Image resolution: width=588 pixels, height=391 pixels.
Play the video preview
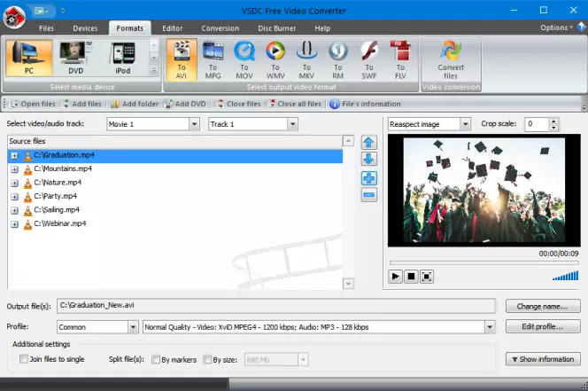click(395, 277)
